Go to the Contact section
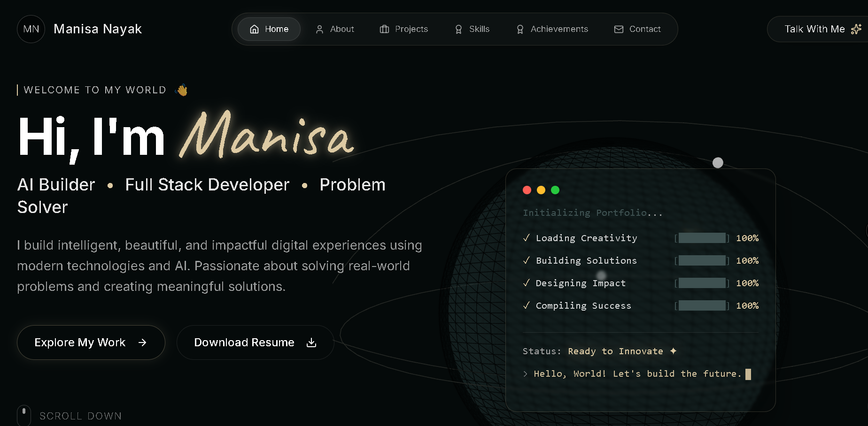 pos(637,29)
